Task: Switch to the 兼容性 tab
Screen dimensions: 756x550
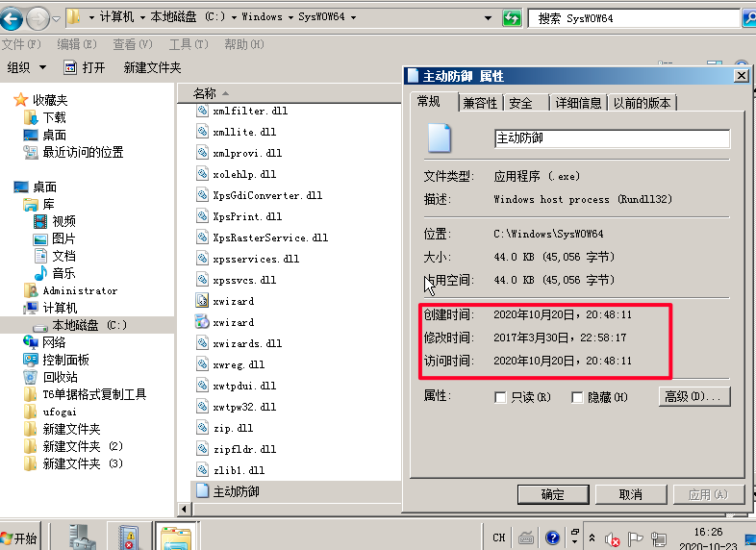Action: click(480, 103)
